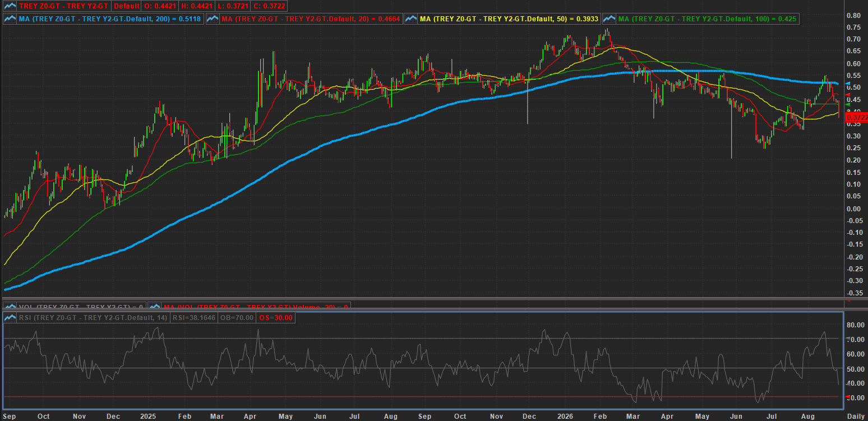This screenshot has width=868, height=421.
Task: Select the red MA (VOL) Volume 20 label
Action: click(256, 307)
